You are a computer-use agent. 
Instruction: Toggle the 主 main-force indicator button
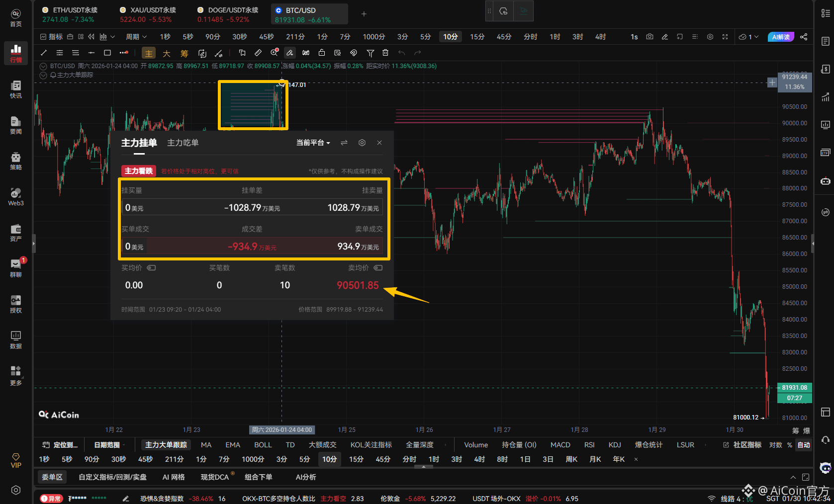point(149,53)
